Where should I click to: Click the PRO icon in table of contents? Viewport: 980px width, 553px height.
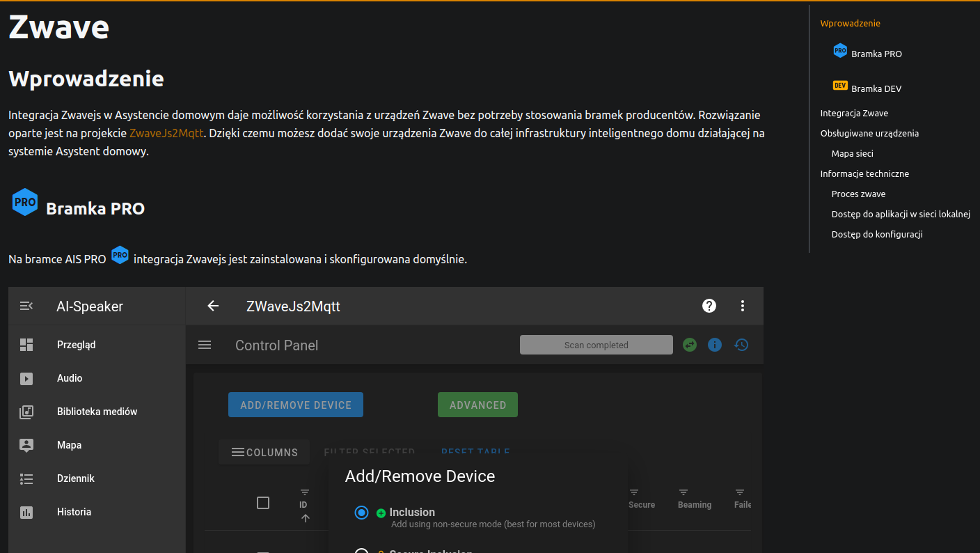click(840, 50)
